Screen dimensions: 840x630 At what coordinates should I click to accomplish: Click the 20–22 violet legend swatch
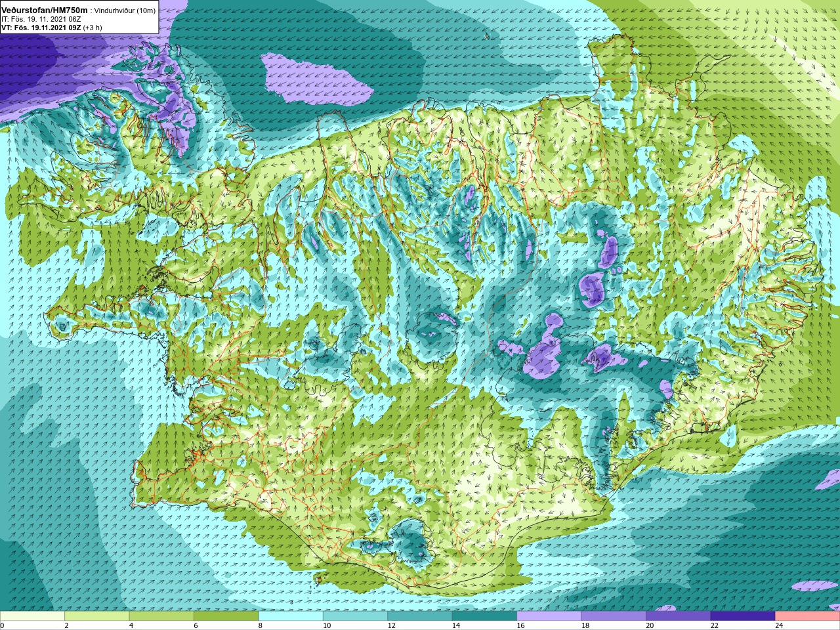coord(679,616)
